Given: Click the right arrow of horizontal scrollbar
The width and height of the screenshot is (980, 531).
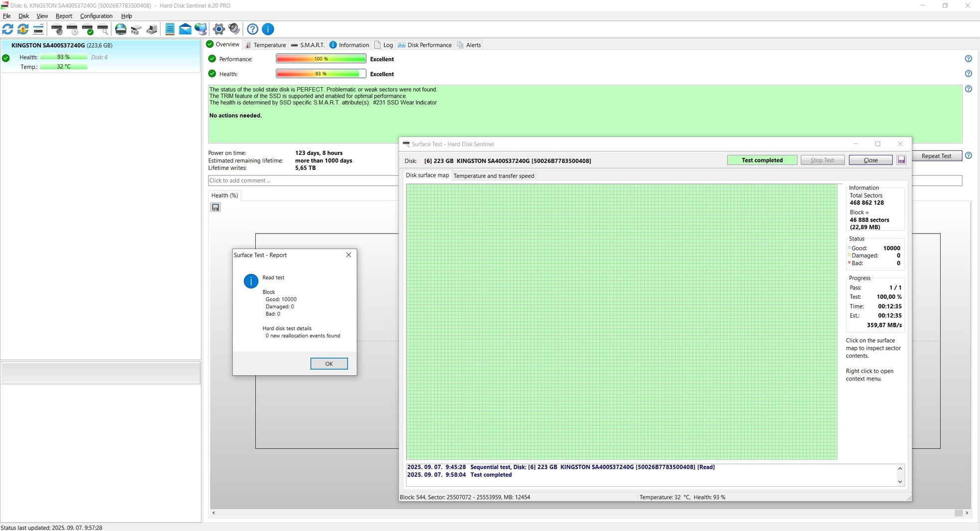Looking at the screenshot, I should (967, 513).
